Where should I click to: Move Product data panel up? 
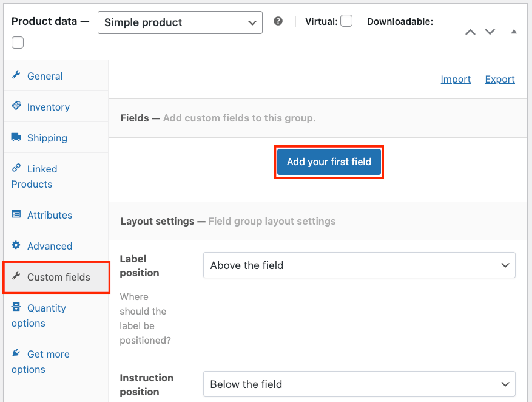click(x=470, y=32)
